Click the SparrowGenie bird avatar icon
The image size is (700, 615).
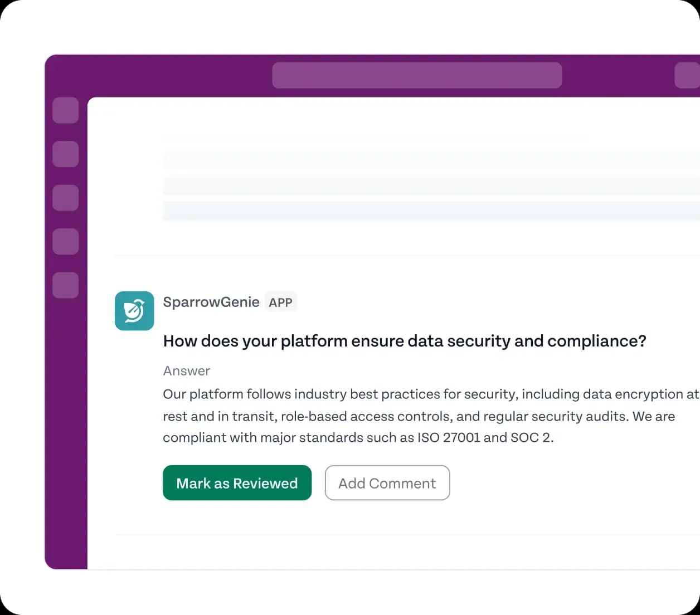(x=134, y=311)
